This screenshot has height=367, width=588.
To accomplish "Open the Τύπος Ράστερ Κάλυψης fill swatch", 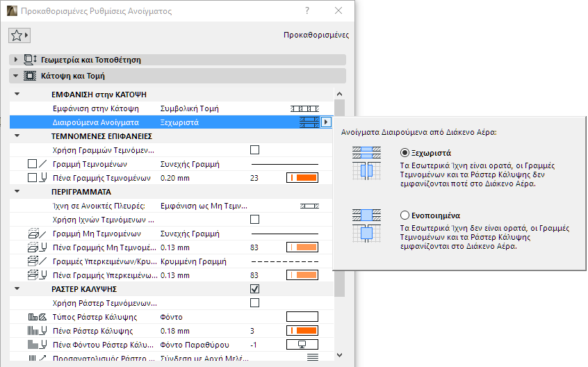I will (302, 317).
